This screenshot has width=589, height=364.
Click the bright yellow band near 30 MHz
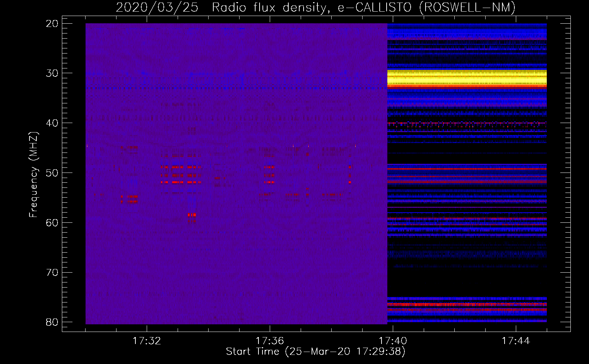(x=467, y=78)
